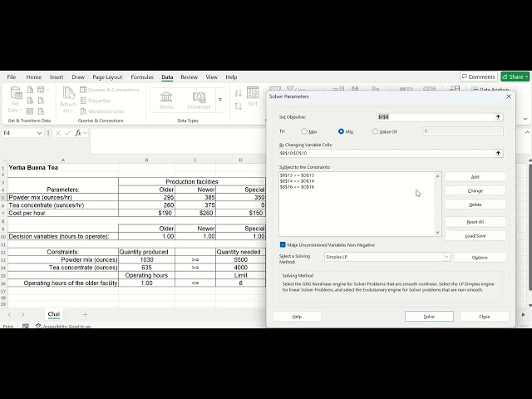This screenshot has height=399, width=532.
Task: Add a new sheet with plus icon
Action: pos(85,314)
